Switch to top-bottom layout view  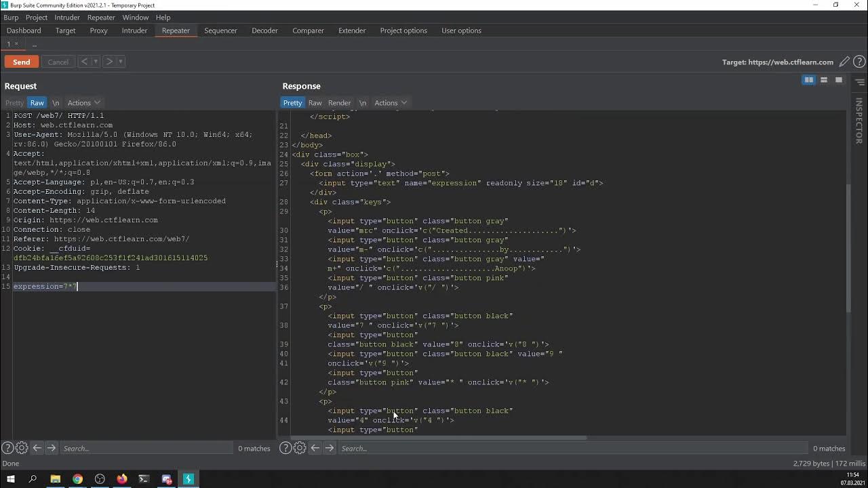824,80
